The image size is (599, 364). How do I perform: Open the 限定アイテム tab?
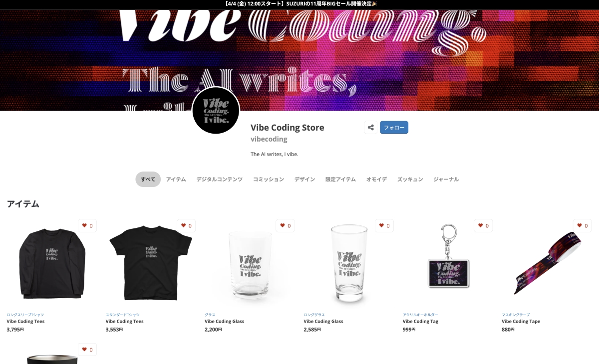[340, 180]
